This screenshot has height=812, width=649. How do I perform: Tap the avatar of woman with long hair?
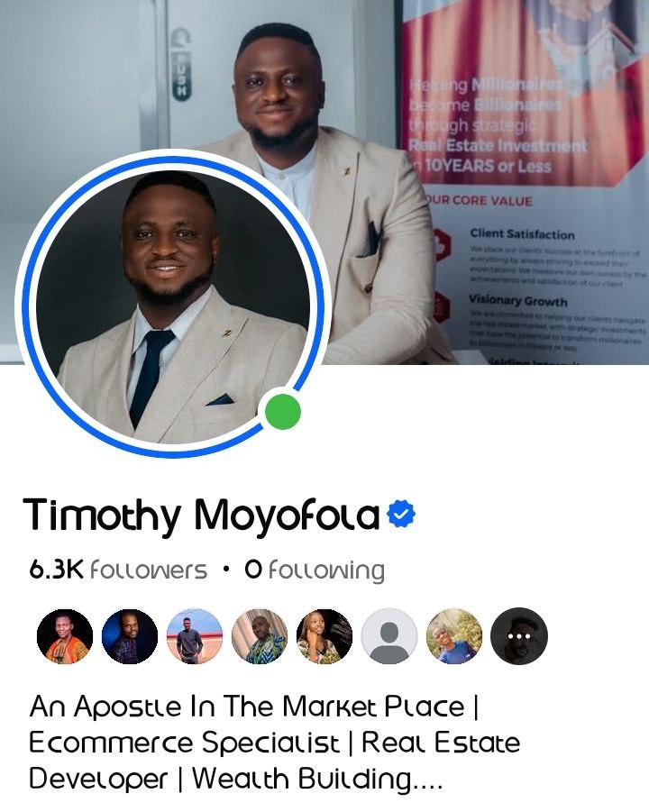point(324,636)
